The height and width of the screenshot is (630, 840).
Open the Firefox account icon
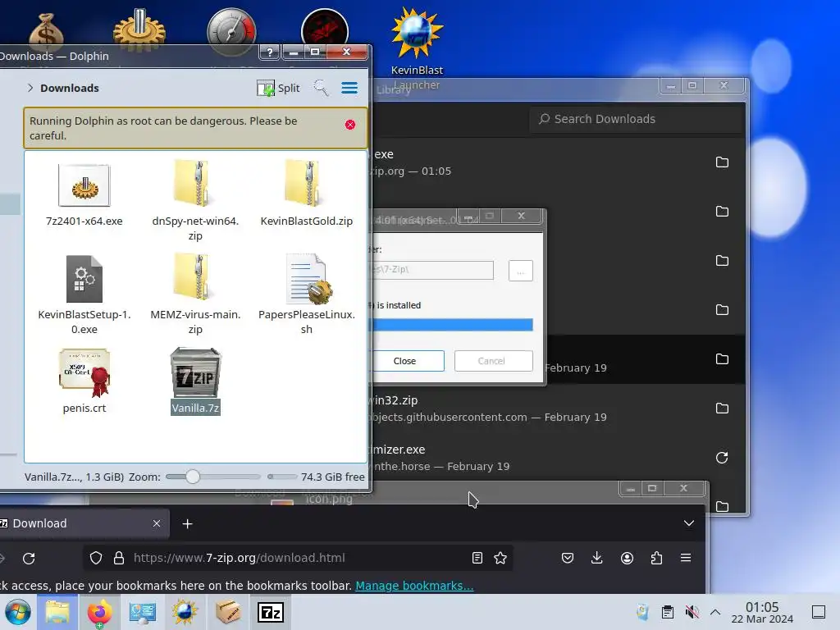pos(627,558)
